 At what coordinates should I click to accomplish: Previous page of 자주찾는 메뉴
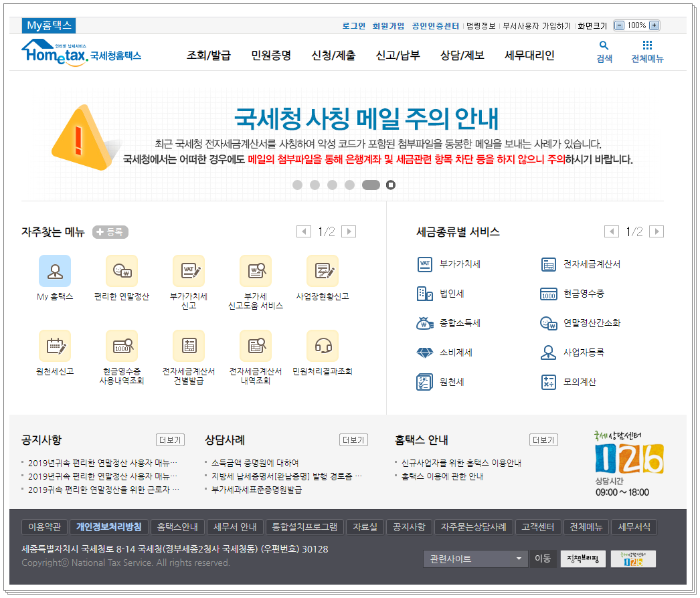304,231
